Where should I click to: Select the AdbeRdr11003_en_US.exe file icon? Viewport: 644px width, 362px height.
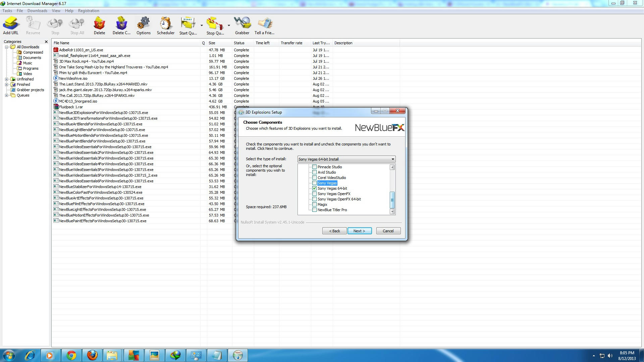point(56,50)
